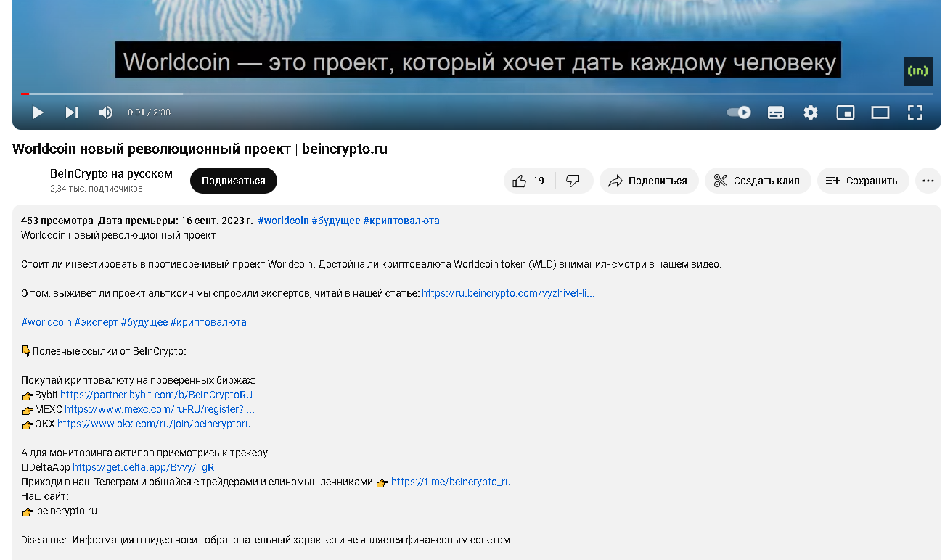Open the Bybit partner link
The height and width of the screenshot is (560, 945).
[x=156, y=395]
